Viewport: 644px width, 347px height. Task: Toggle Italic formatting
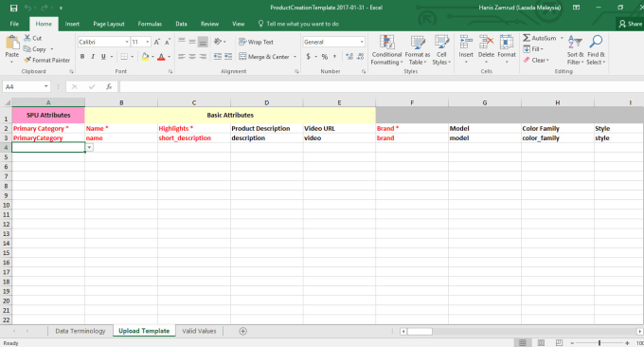93,57
